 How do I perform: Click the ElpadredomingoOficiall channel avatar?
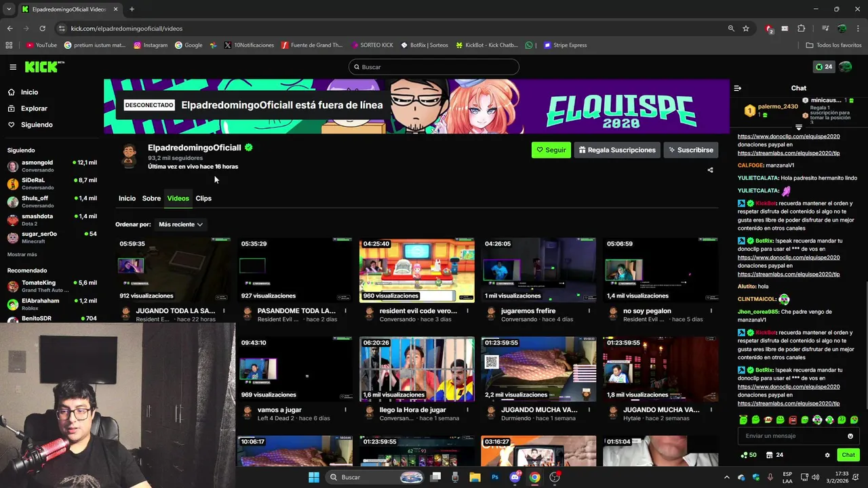(x=129, y=156)
